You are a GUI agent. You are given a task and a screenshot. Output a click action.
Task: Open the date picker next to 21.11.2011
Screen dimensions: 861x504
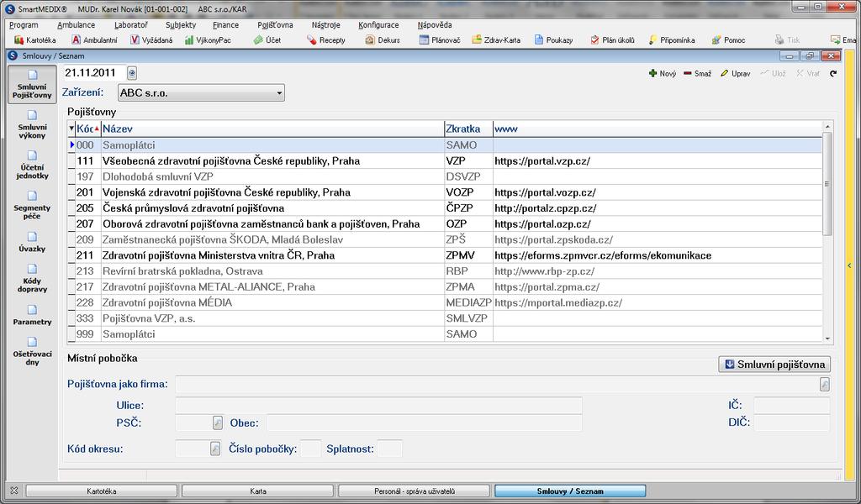pyautogui.click(x=132, y=73)
